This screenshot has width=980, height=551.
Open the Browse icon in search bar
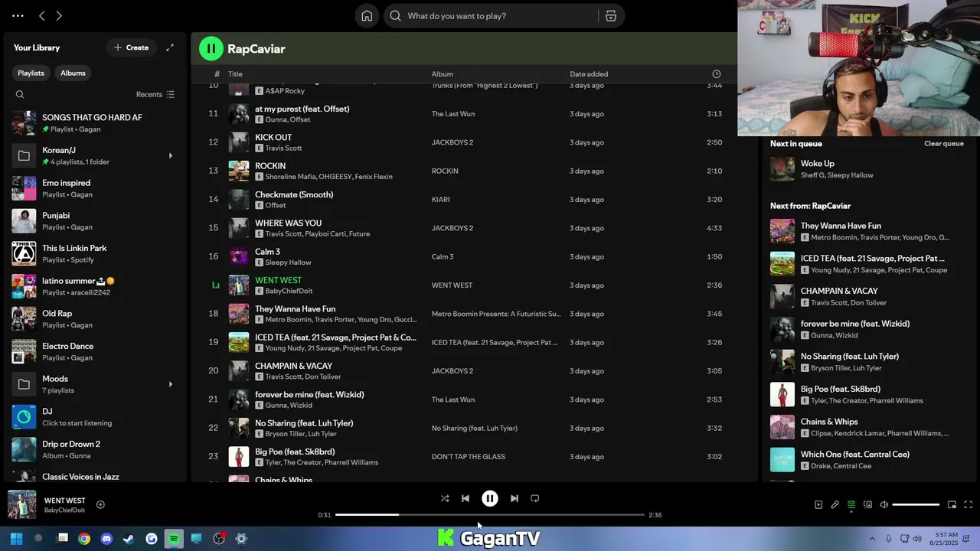pyautogui.click(x=611, y=16)
